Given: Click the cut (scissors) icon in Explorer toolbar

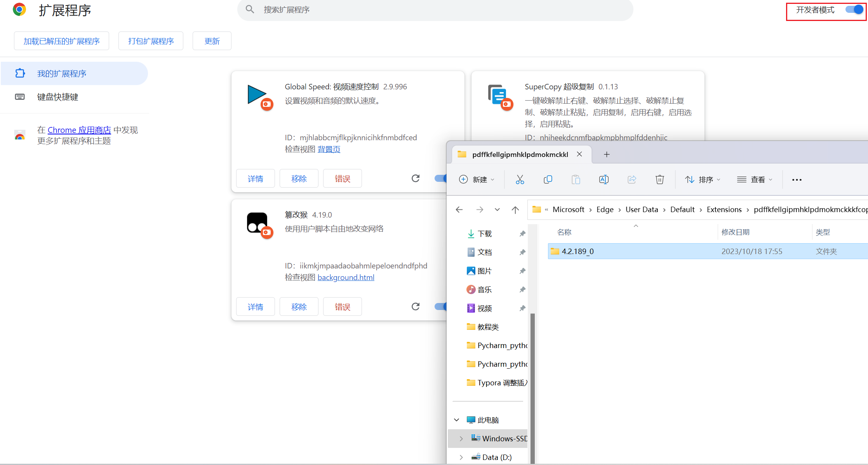Looking at the screenshot, I should click(x=520, y=179).
